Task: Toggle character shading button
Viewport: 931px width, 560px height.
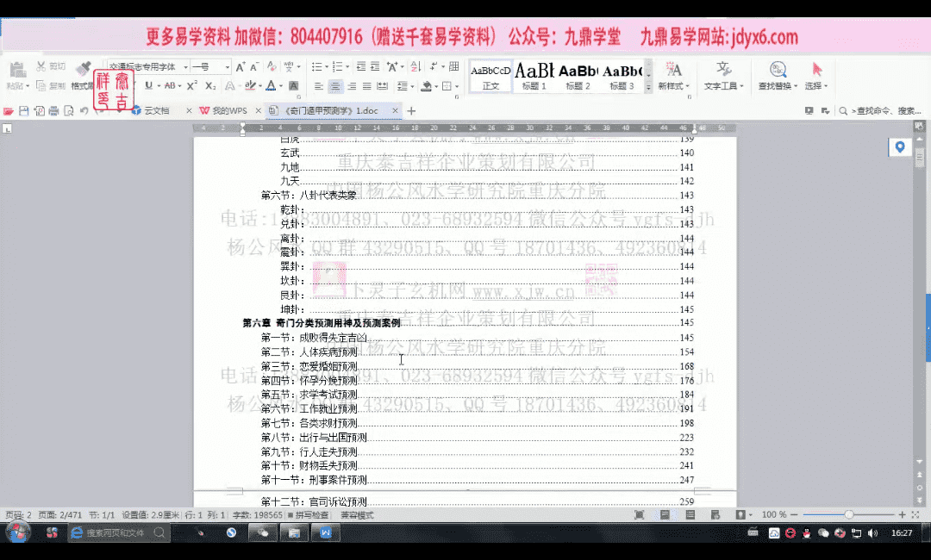Action: (x=294, y=86)
